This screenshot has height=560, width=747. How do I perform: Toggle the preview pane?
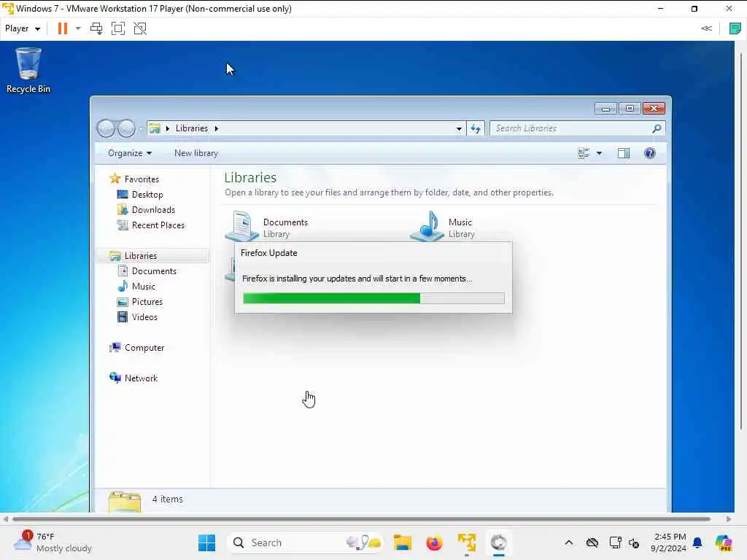click(624, 153)
